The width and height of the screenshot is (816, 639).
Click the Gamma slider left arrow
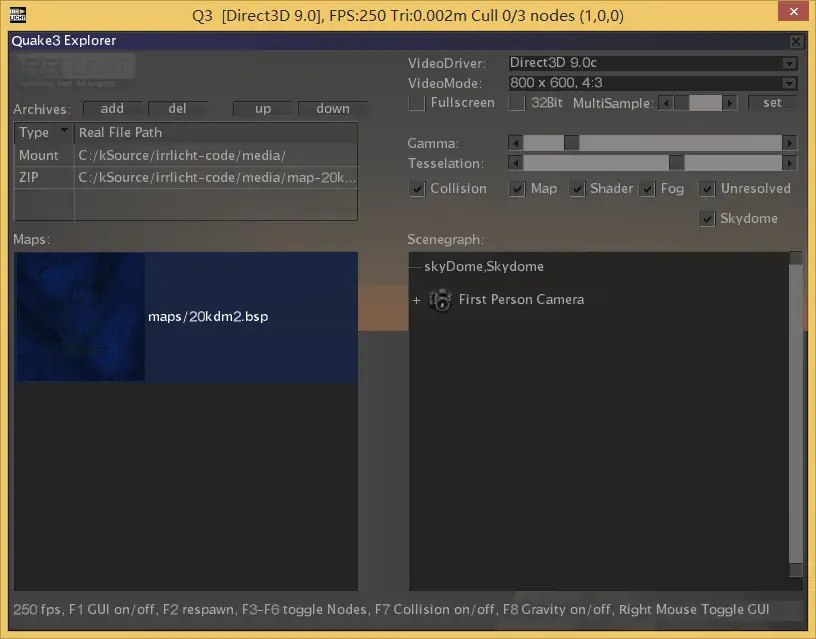point(515,143)
